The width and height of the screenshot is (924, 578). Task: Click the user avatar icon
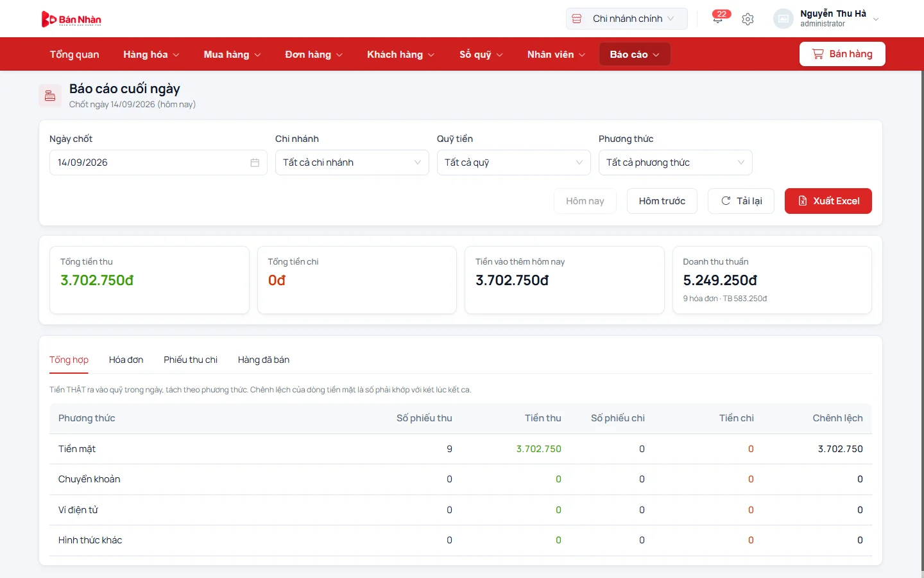click(783, 19)
